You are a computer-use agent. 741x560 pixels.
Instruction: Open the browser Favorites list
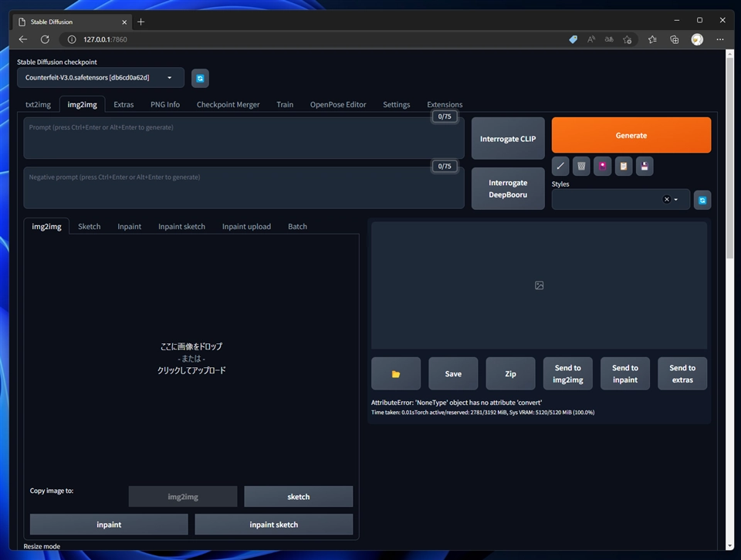pos(653,39)
